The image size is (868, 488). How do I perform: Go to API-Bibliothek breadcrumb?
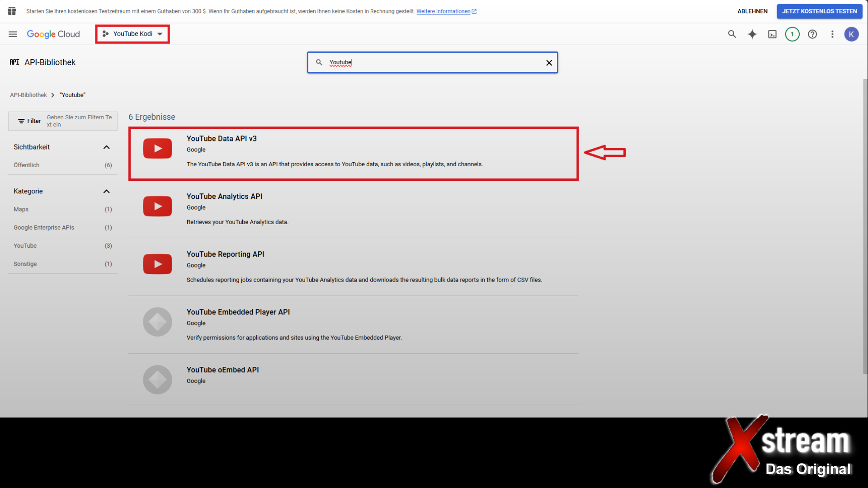[x=28, y=95]
